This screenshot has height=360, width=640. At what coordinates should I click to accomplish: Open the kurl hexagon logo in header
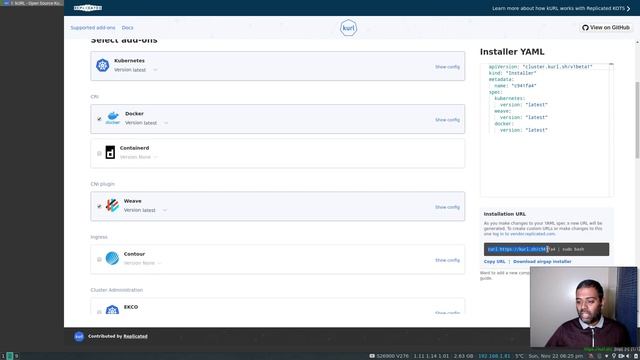348,28
